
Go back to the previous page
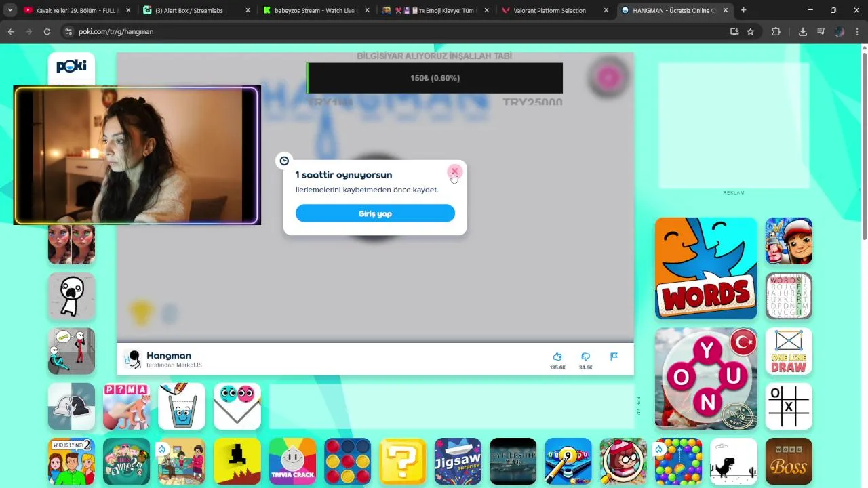pos(11,31)
